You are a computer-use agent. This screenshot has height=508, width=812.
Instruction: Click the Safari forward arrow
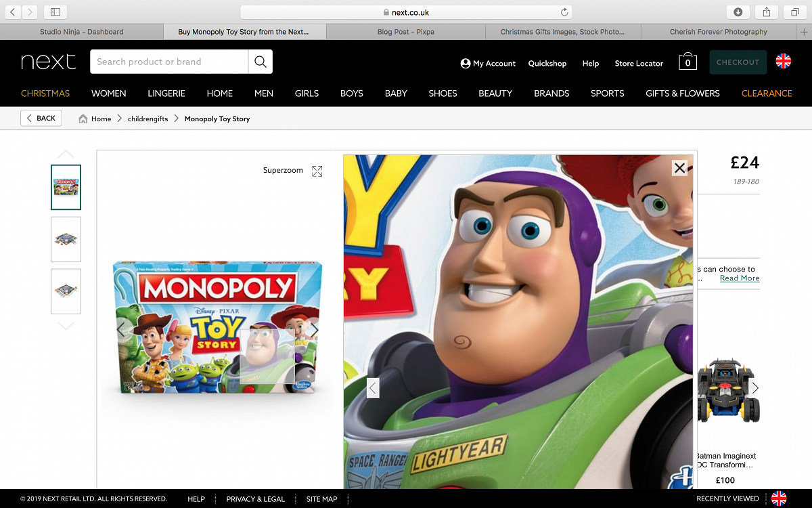(30, 12)
